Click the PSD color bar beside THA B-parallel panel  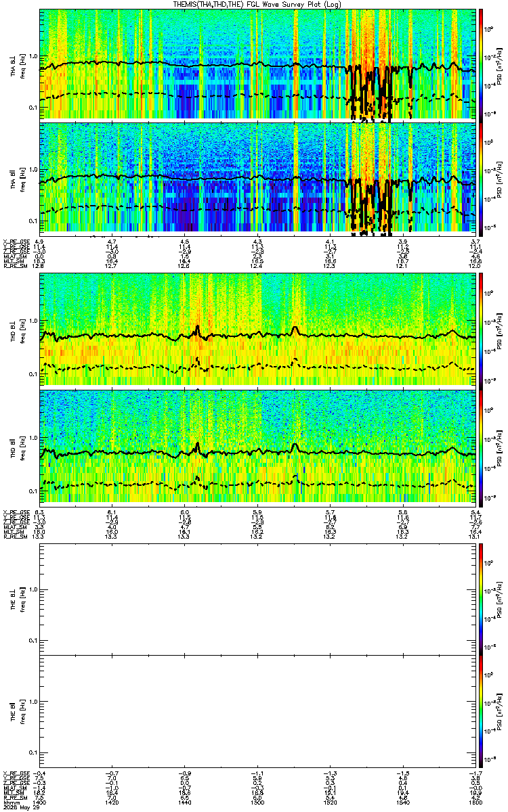pyautogui.click(x=480, y=179)
